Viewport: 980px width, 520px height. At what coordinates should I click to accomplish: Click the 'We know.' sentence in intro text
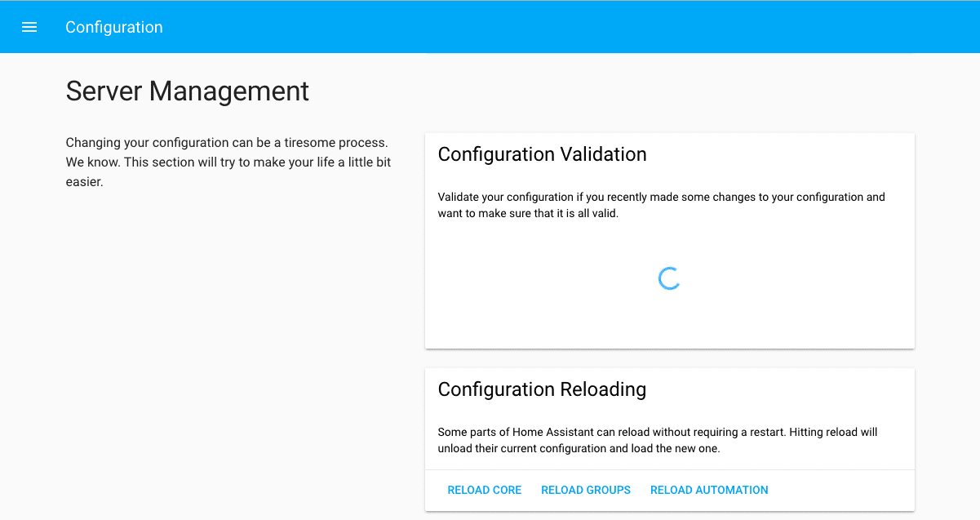92,162
